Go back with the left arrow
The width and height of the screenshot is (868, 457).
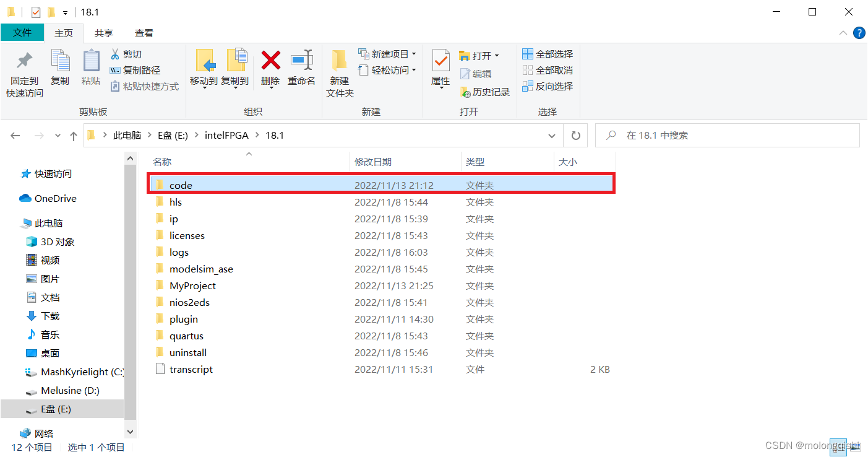point(15,136)
